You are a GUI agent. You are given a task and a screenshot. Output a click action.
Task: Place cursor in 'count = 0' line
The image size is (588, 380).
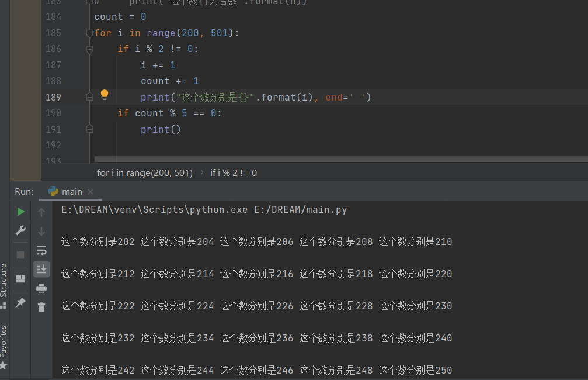point(120,17)
